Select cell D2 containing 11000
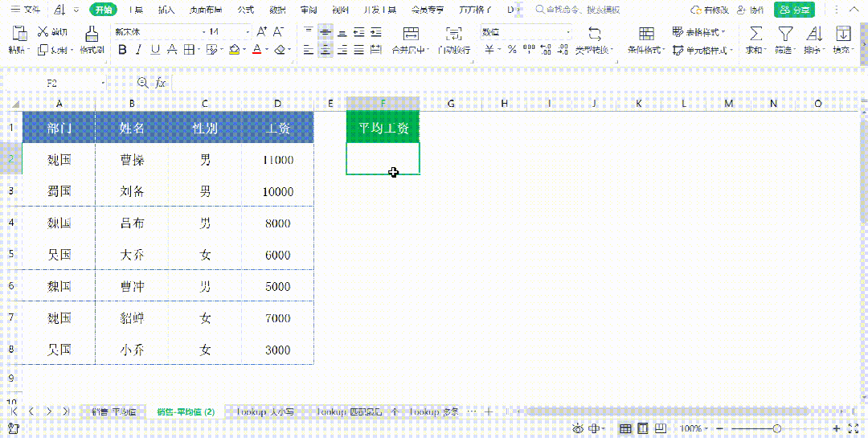Screen dimensions: 868x438 tap(277, 160)
